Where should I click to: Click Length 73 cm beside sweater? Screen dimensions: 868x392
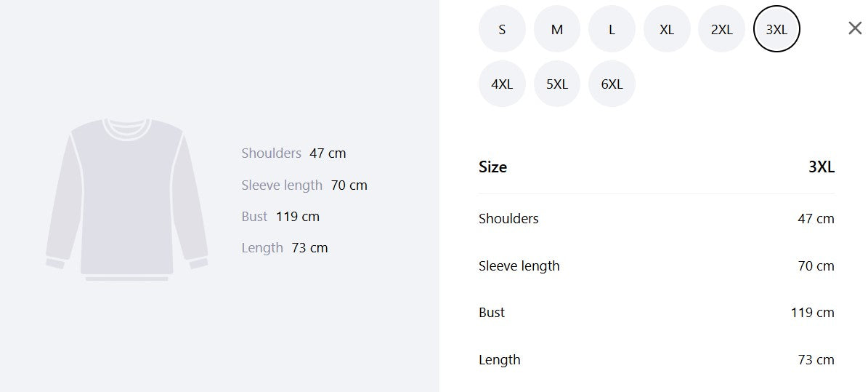tap(285, 248)
